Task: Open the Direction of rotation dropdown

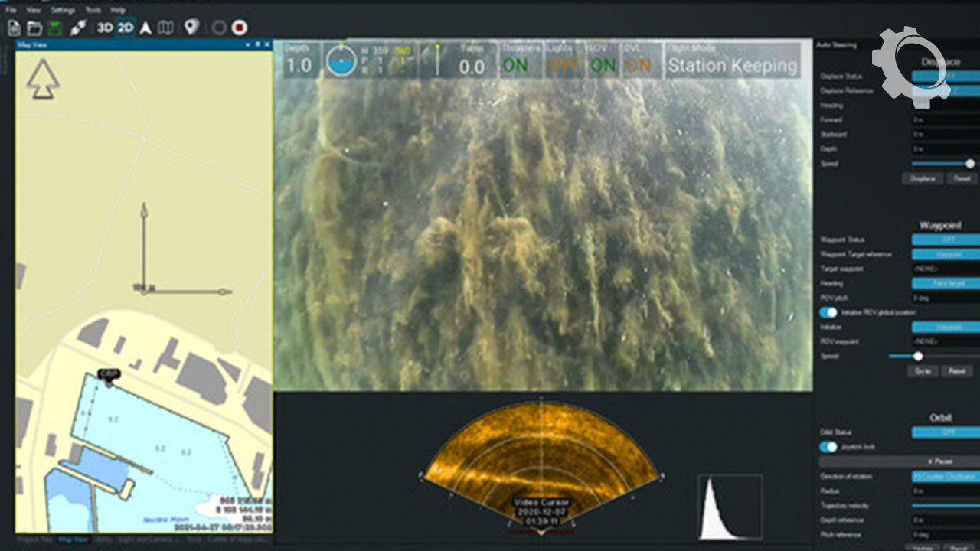Action: tap(946, 477)
